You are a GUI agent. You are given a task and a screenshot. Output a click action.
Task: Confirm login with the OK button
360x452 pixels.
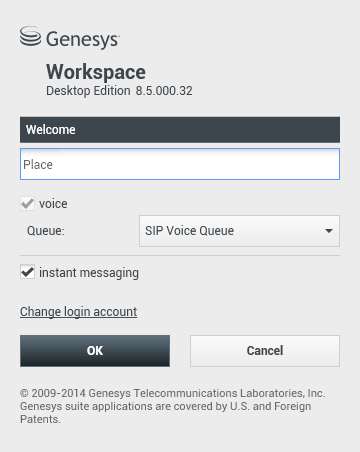point(95,351)
